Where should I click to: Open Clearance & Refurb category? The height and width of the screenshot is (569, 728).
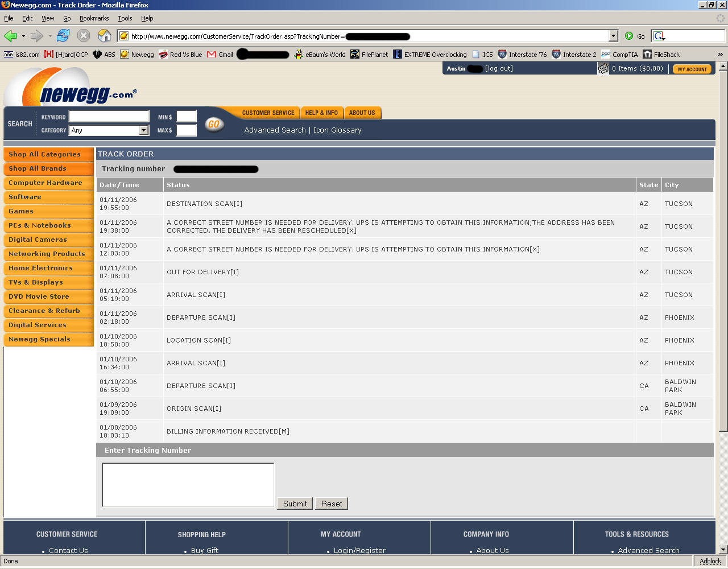48,311
